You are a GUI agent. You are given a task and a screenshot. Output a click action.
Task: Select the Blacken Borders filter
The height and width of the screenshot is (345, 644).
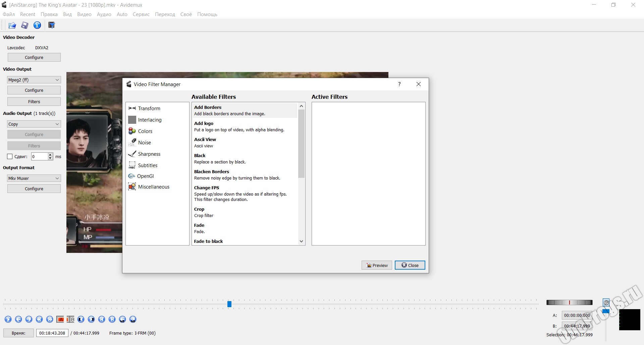[245, 175]
